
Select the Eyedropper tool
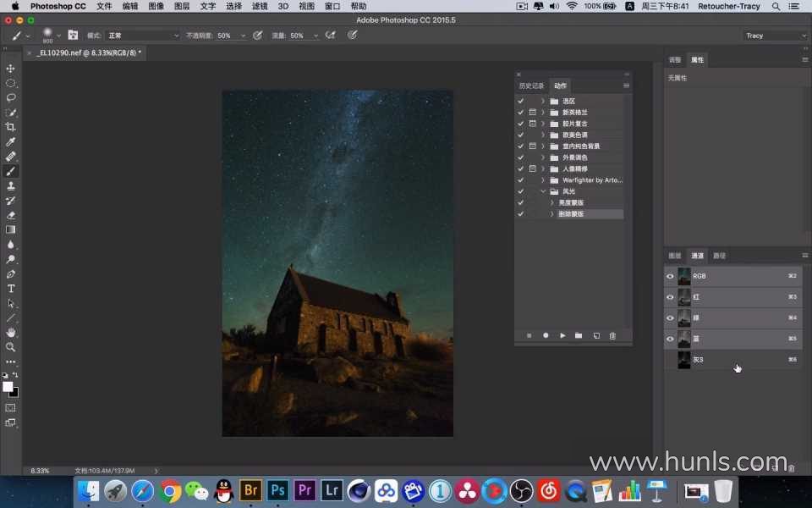pyautogui.click(x=10, y=141)
